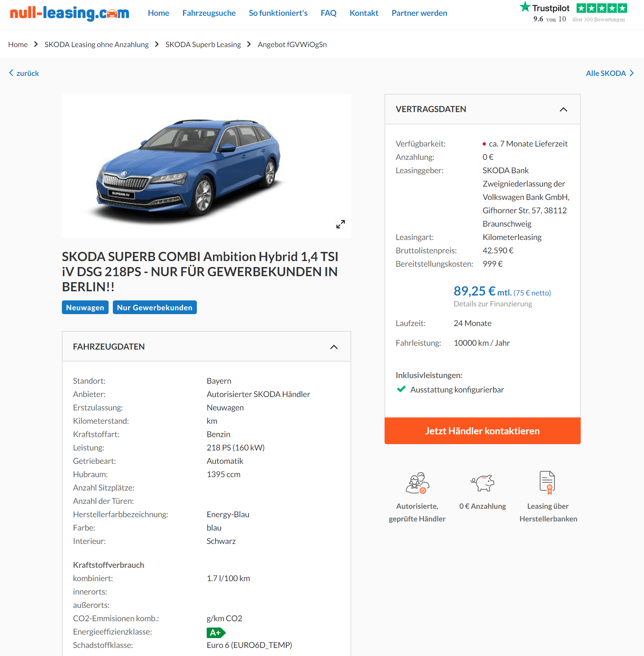Click the green Ausstattung konfigurierbar checkmark

pos(401,389)
